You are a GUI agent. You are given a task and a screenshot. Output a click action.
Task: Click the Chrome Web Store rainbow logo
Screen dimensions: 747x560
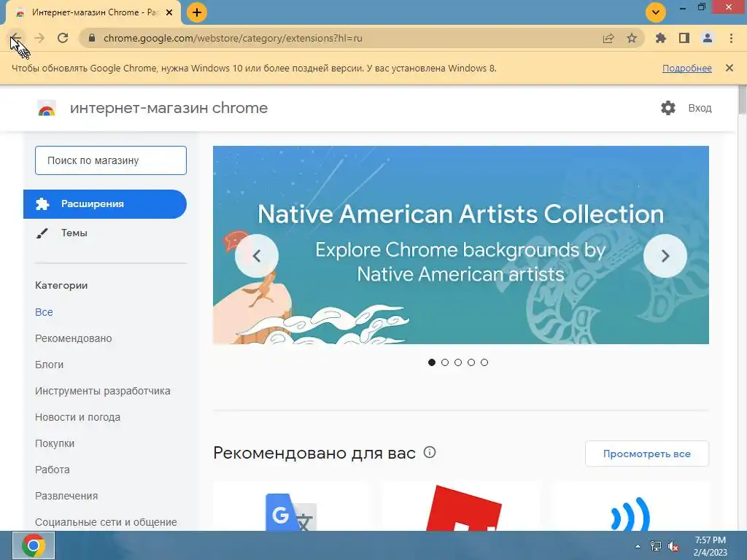coord(47,108)
